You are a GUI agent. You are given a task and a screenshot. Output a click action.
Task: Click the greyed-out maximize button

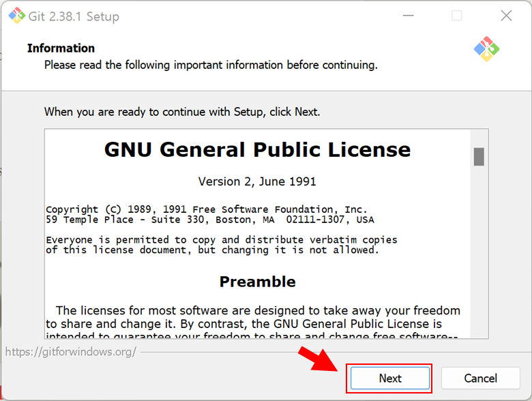coord(457,16)
